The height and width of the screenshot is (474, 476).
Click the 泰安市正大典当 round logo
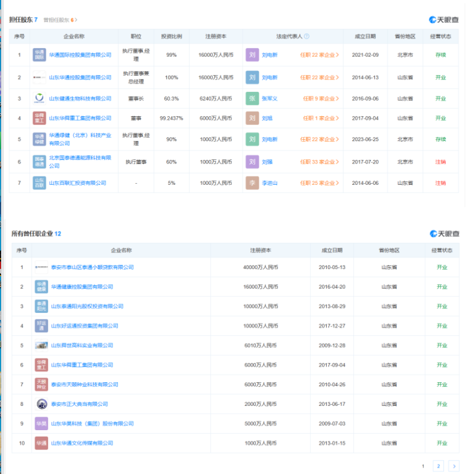[41, 404]
